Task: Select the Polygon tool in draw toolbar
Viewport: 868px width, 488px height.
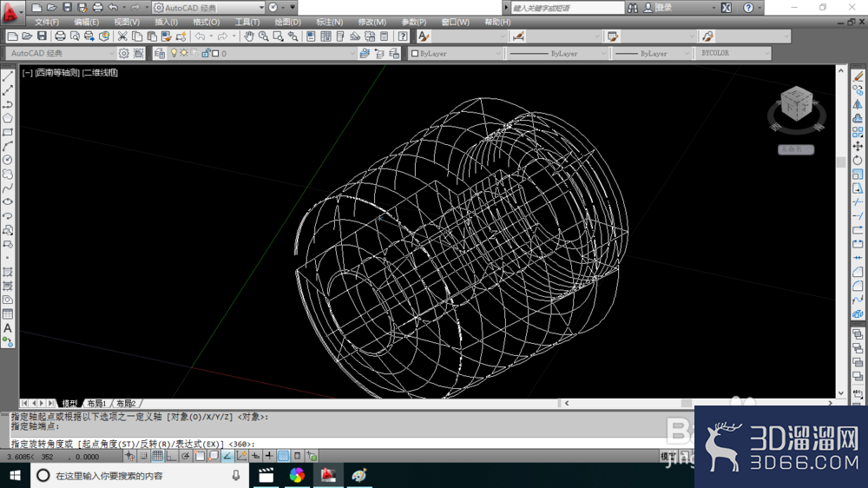Action: (x=8, y=119)
